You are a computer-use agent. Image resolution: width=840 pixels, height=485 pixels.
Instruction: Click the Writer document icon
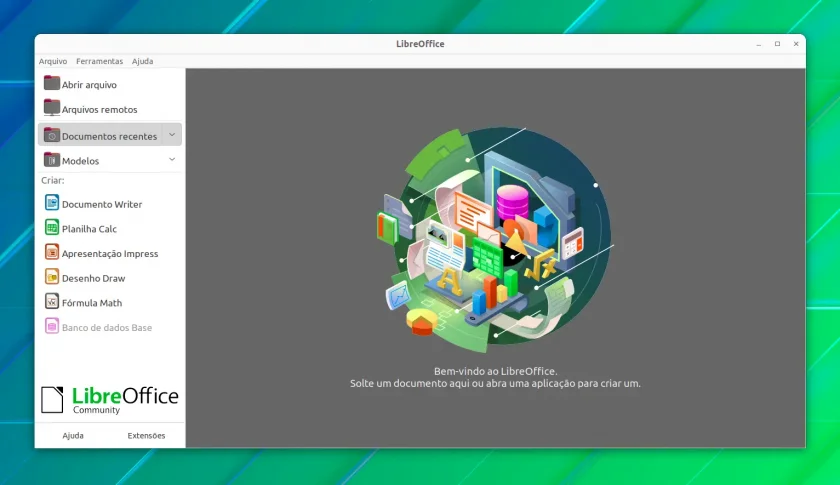[x=51, y=203]
